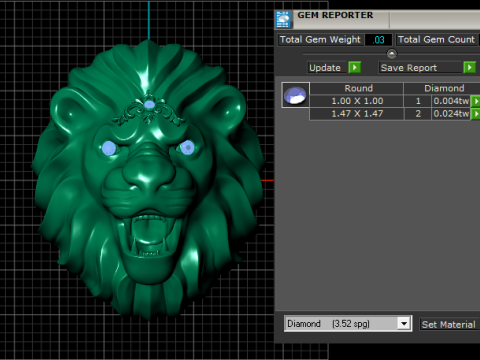Collapse the panel with the round up-arrow button
Viewport: 480px width, 360px height.
tap(392, 53)
